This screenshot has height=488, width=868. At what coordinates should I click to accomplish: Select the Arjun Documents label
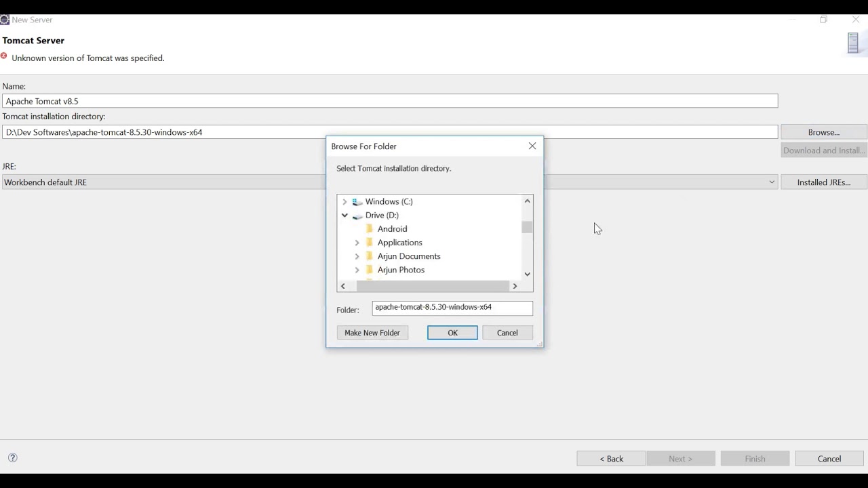pyautogui.click(x=409, y=256)
